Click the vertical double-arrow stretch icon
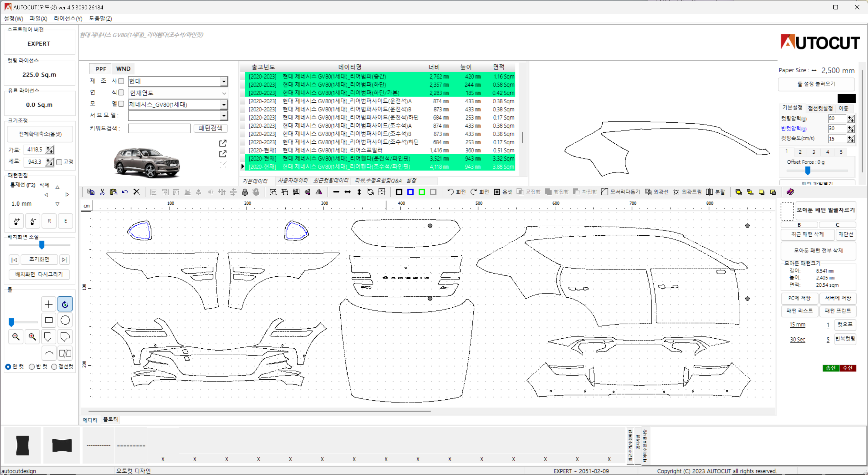The width and height of the screenshot is (868, 475). coord(359,192)
